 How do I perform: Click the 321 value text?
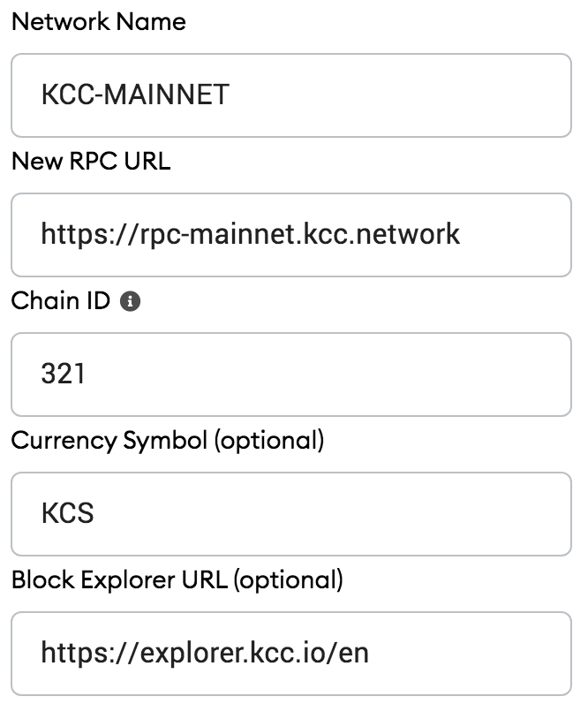click(63, 375)
